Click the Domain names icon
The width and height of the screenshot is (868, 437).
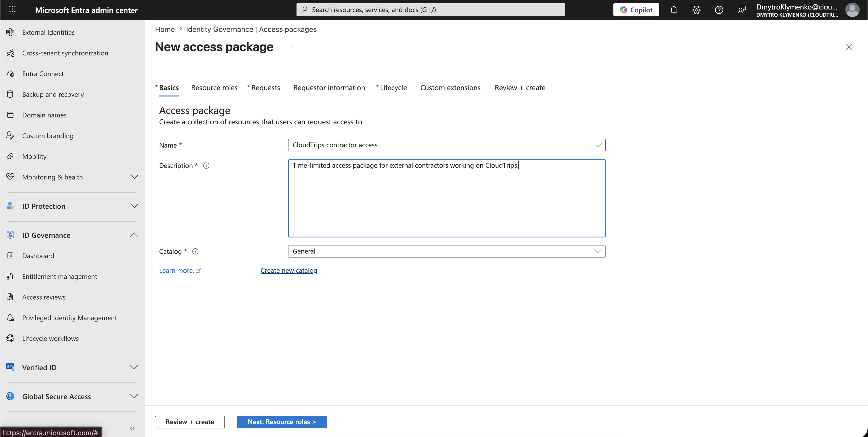(10, 115)
